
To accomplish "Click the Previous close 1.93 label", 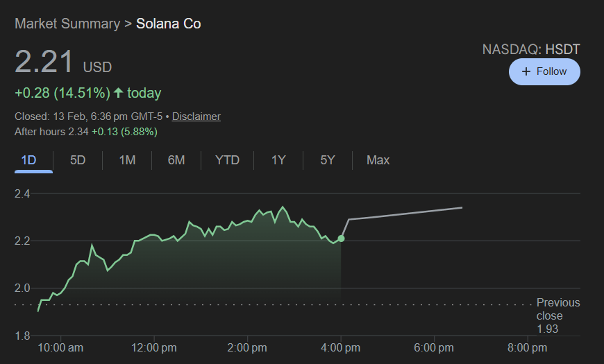I will tap(557, 315).
